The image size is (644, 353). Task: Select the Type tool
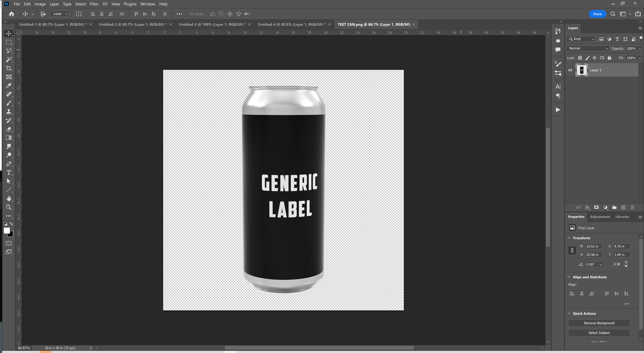[x=9, y=173]
